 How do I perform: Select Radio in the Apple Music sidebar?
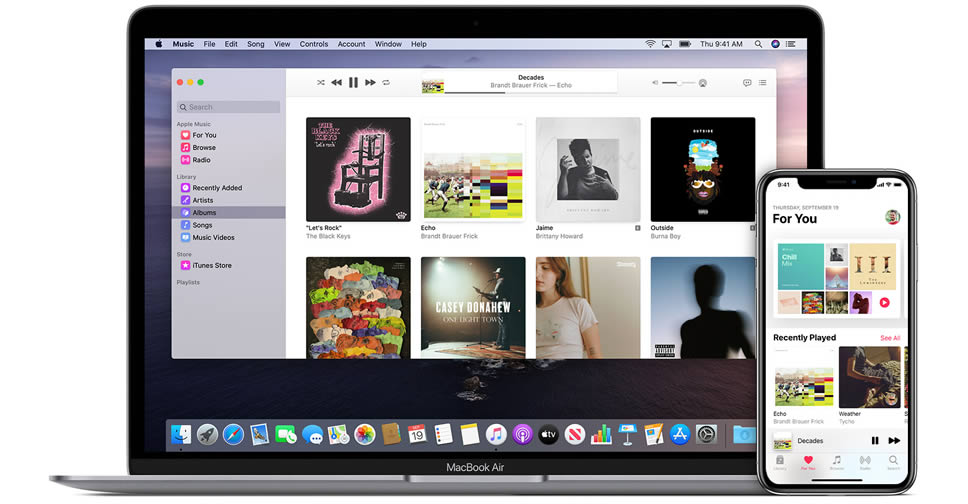[x=201, y=160]
